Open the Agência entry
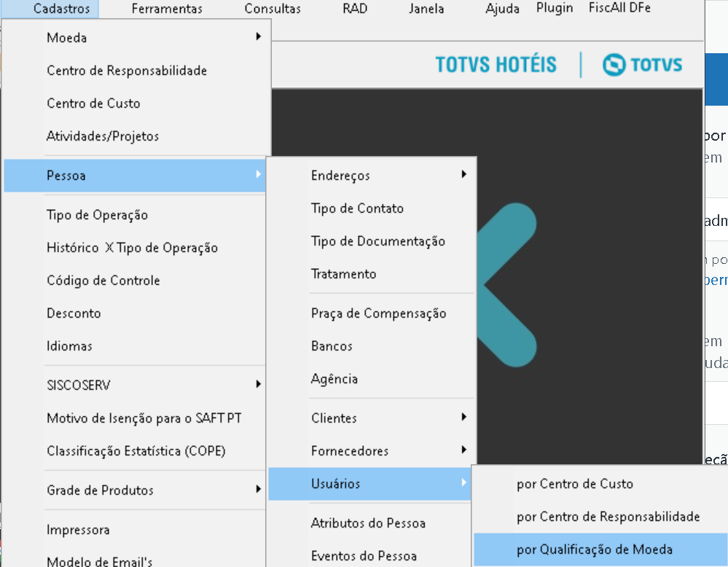728x567 pixels. tap(372, 379)
